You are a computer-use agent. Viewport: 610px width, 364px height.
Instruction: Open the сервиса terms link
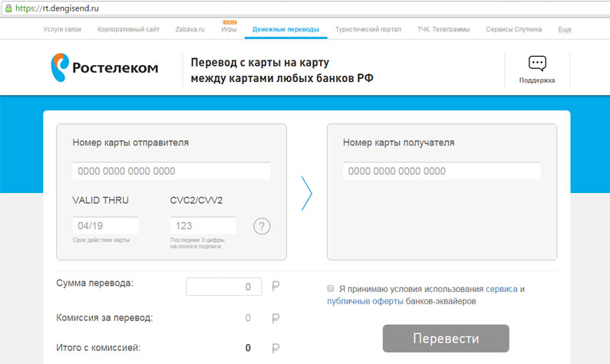tap(502, 289)
